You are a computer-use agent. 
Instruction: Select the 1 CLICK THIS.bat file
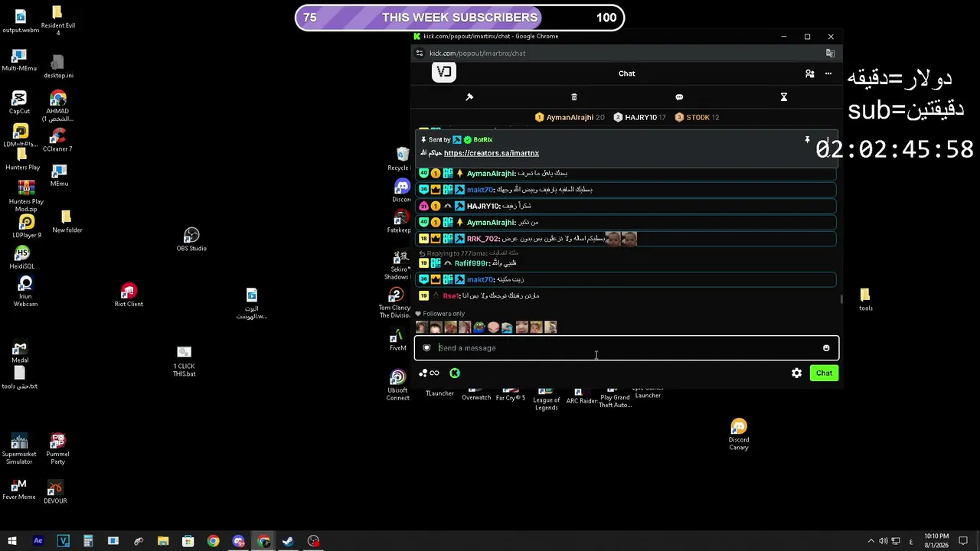click(x=184, y=361)
